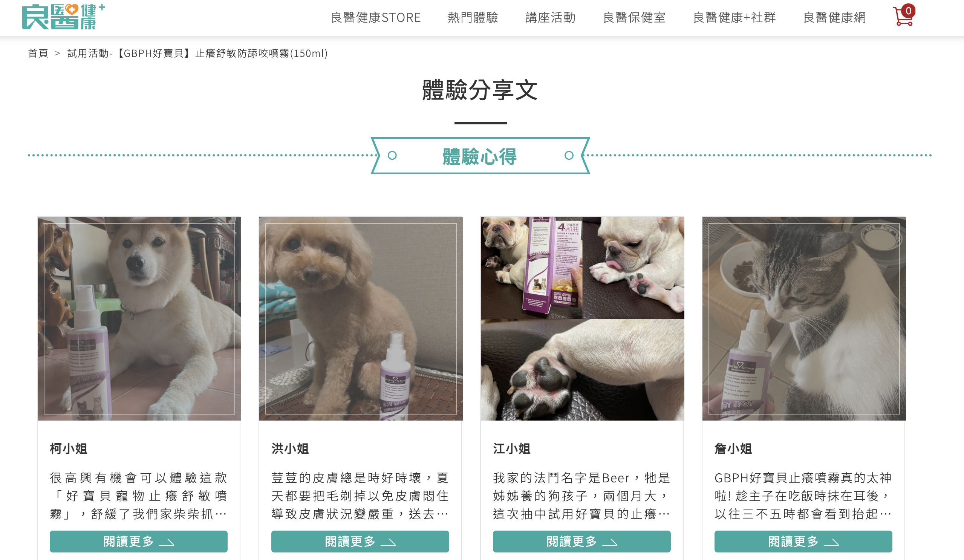The width and height of the screenshot is (964, 560).
Task: Go to 講座活動 in navigation
Action: [551, 18]
